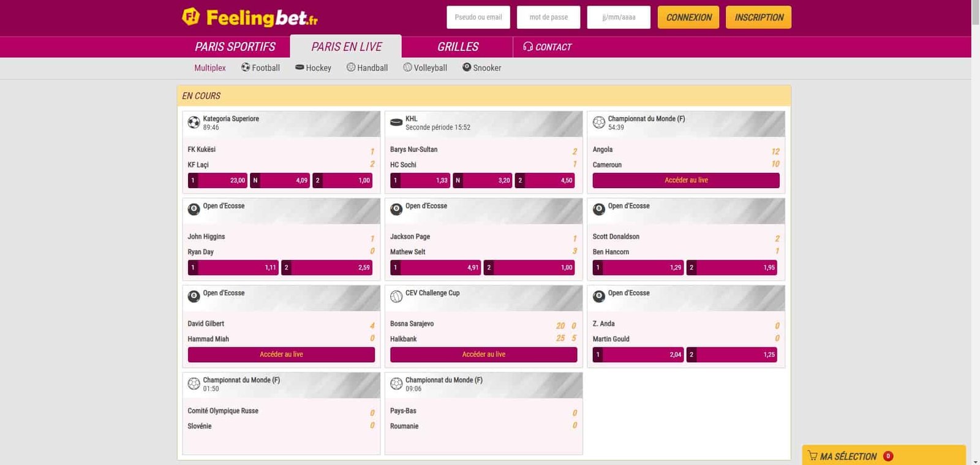
Task: Click the mot de passe field
Action: 549,17
